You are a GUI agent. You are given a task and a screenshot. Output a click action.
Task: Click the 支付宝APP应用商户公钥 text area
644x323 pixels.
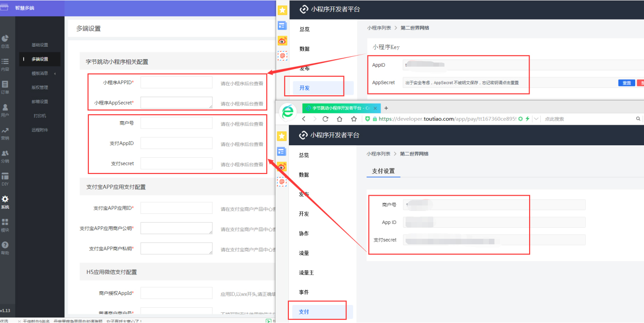tap(176, 228)
